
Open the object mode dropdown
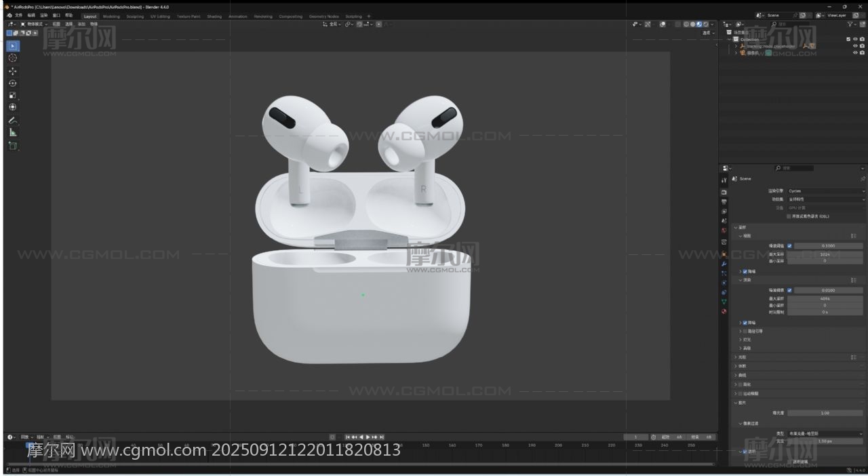pos(35,24)
